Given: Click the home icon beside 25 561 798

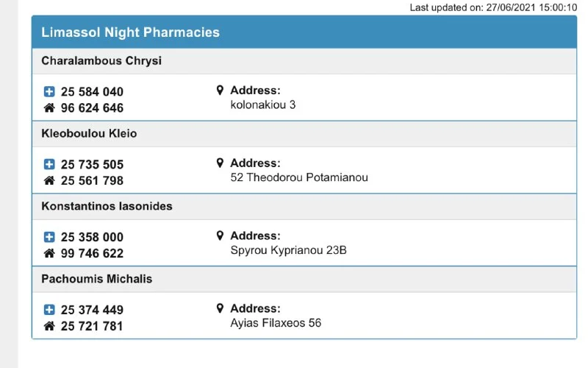Looking at the screenshot, I should click(x=49, y=181).
